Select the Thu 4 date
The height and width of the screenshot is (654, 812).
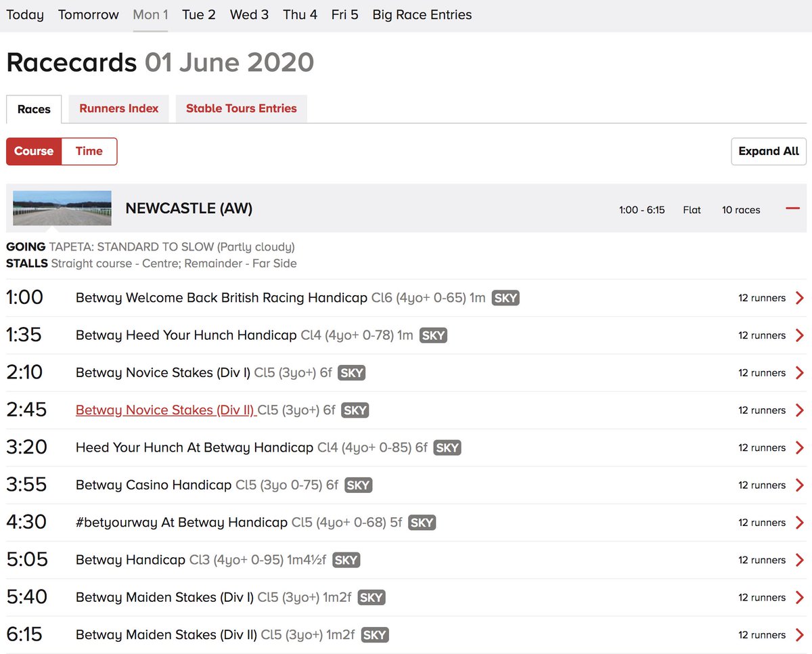click(300, 15)
